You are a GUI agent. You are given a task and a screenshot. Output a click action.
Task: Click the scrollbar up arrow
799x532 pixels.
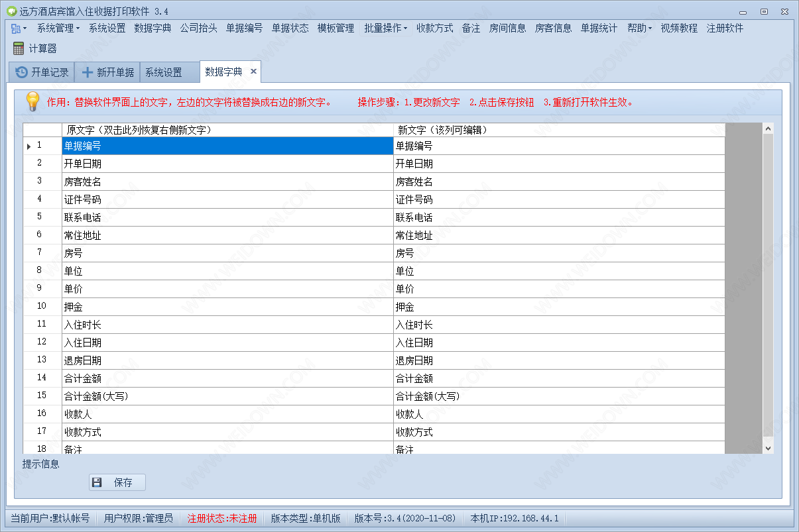(768, 129)
